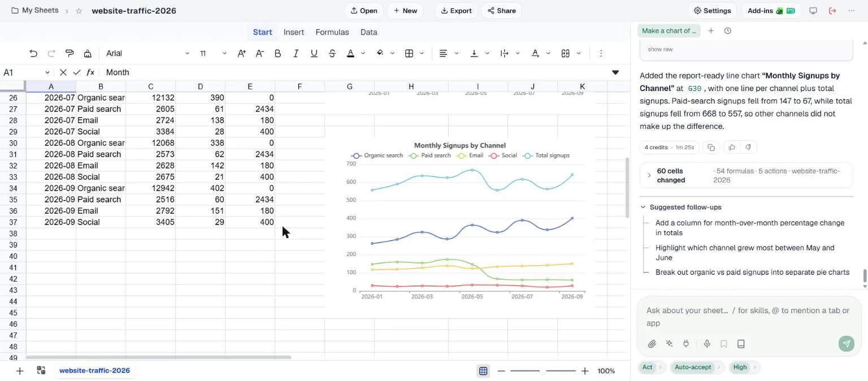Open the borders dropdown arrow
This screenshot has height=381, width=868.
pyautogui.click(x=423, y=54)
